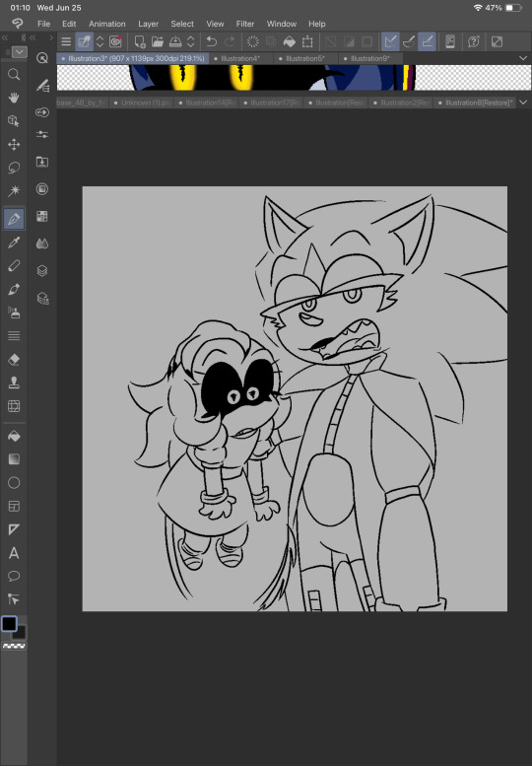Viewport: 532px width, 766px height.
Task: Click the New file toolbar icon
Action: coord(140,42)
